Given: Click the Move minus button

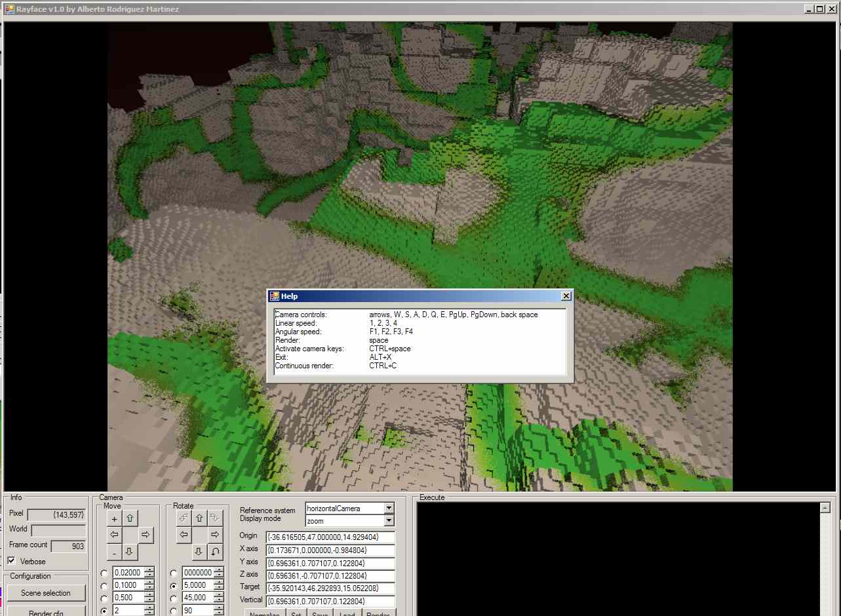Looking at the screenshot, I should coord(114,552).
